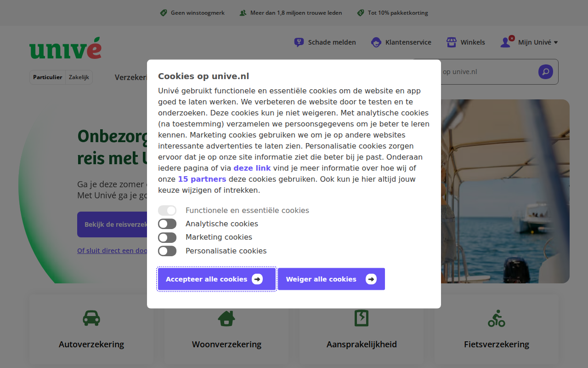Click the Geen winstoogmerk tag icon
The width and height of the screenshot is (588, 368).
pos(164,13)
